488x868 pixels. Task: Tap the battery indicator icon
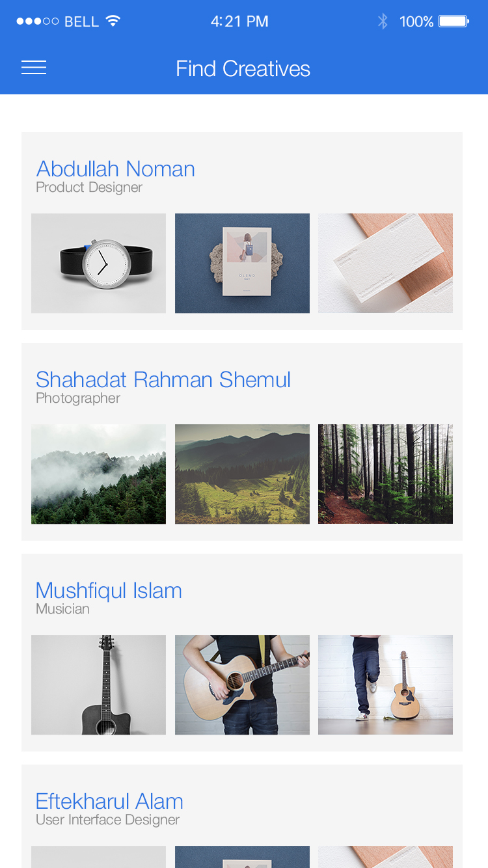(x=454, y=21)
